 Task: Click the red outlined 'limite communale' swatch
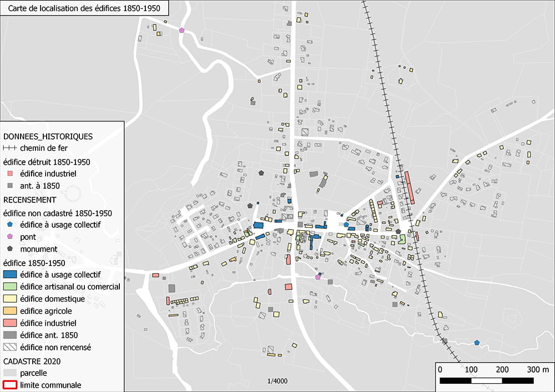pyautogui.click(x=10, y=385)
